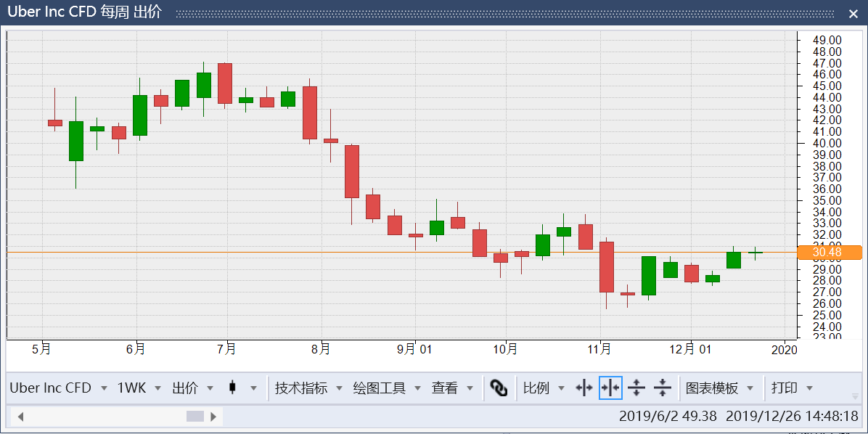Image resolution: width=868 pixels, height=434 pixels.
Task: Open the 查看 menu
Action: coord(452,388)
